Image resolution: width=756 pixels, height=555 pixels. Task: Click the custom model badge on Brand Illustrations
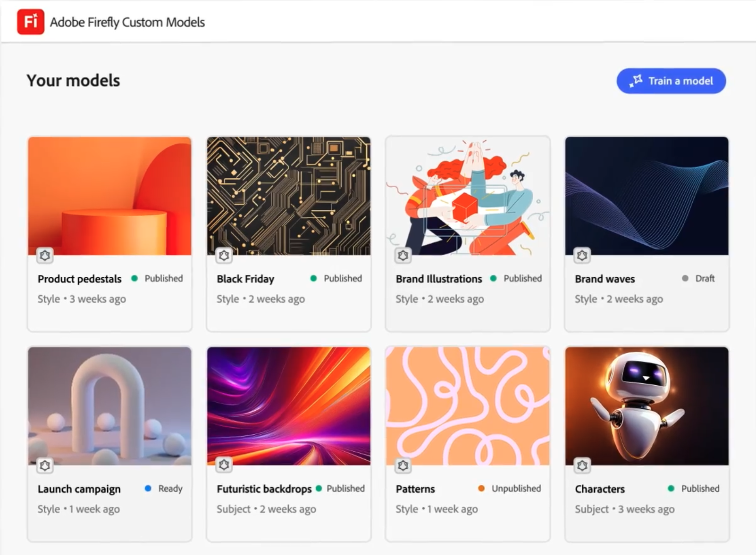tap(403, 256)
